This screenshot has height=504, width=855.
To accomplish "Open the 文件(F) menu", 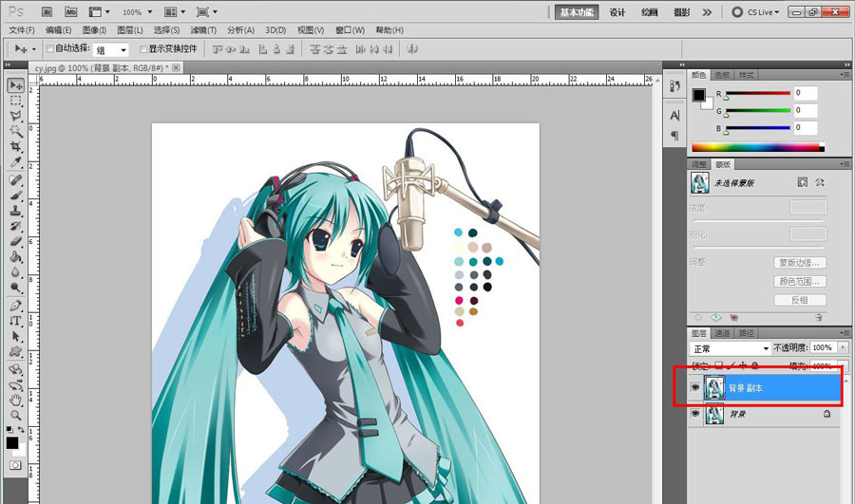I will point(22,30).
